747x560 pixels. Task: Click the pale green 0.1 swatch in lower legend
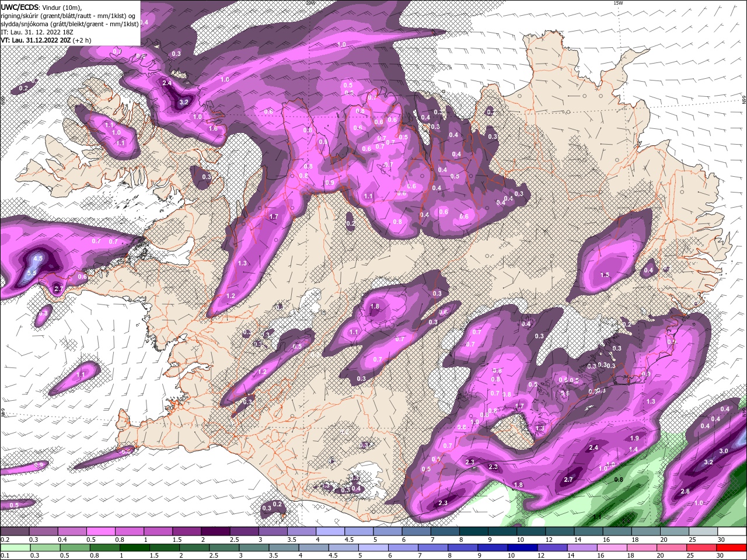[15, 548]
